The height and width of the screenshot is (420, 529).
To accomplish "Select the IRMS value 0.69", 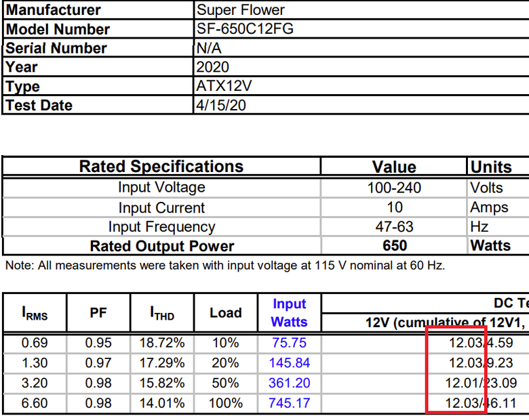I will point(35,343).
